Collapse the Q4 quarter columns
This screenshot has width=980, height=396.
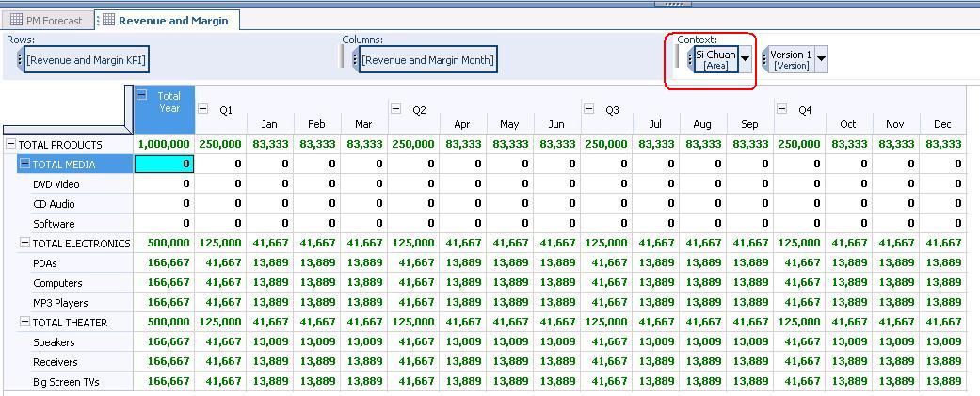coord(781,109)
